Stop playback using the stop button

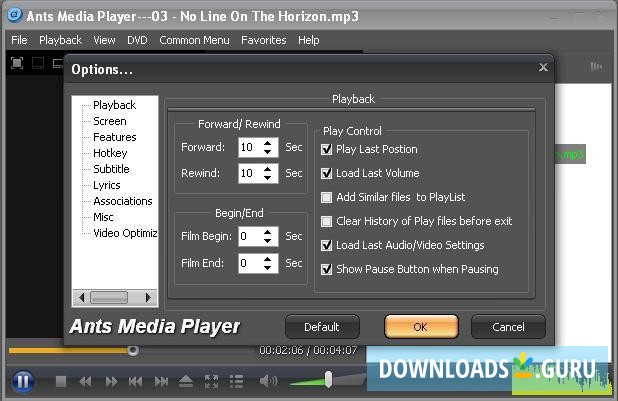pyautogui.click(x=61, y=381)
